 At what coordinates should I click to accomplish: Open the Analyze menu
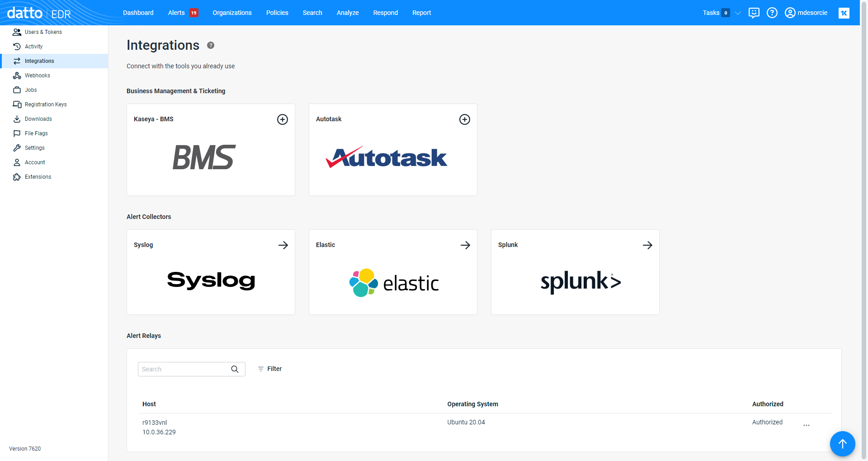(348, 13)
